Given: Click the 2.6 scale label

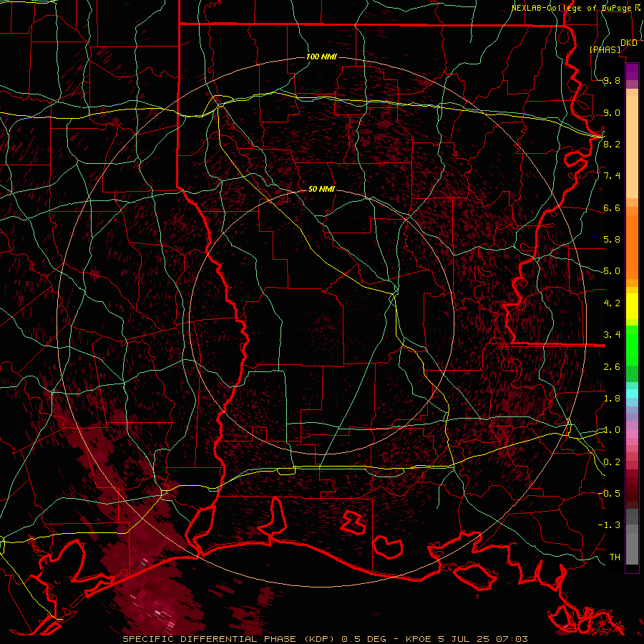Looking at the screenshot, I should tap(612, 367).
